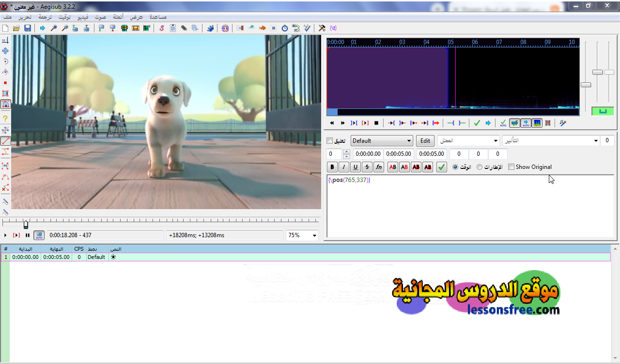Decrease the layer number spinner

(x=346, y=156)
